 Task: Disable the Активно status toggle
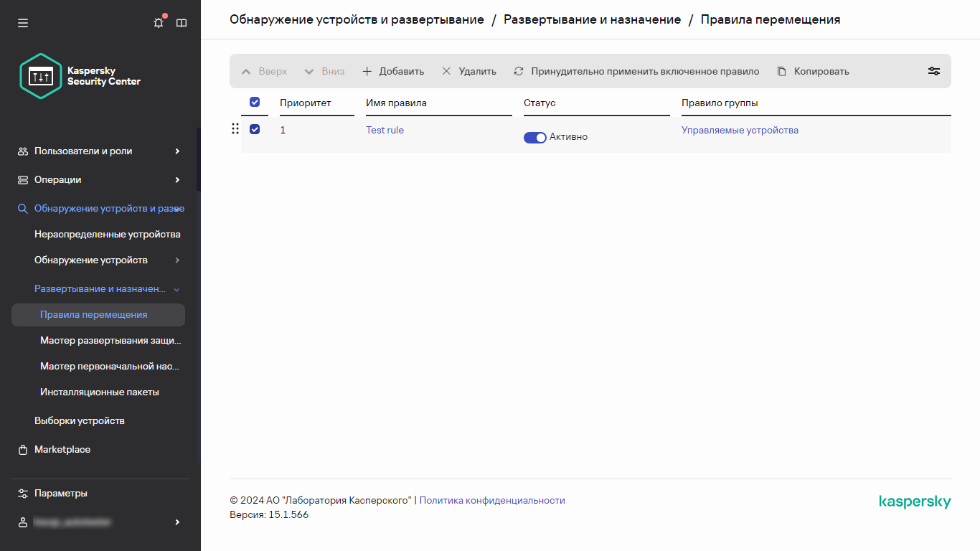click(x=535, y=137)
